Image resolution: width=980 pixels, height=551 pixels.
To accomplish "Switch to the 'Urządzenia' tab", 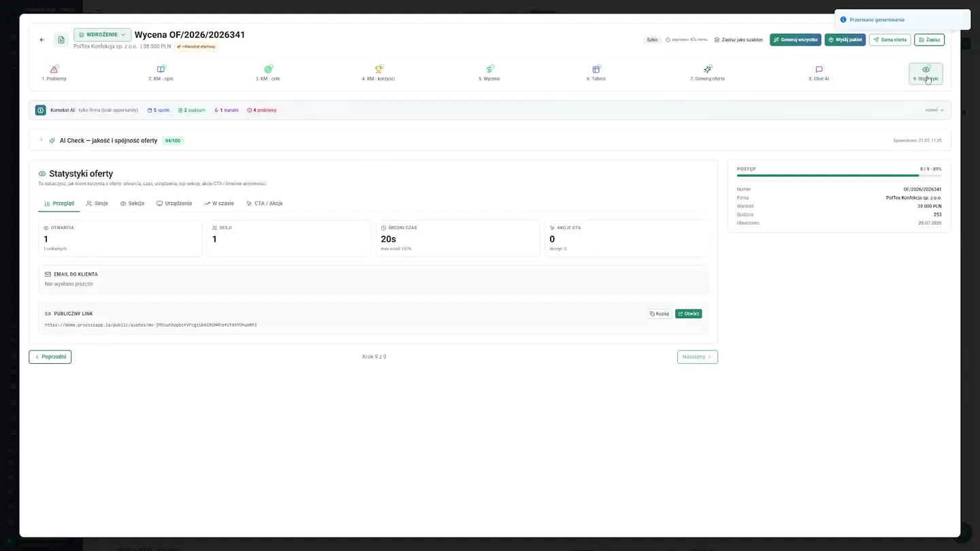I will click(174, 203).
